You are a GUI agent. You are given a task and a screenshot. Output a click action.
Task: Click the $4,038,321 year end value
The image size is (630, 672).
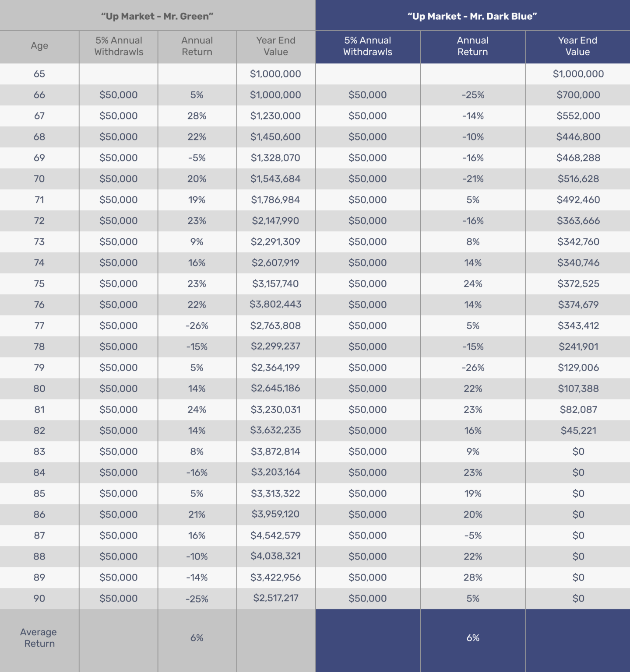click(275, 556)
